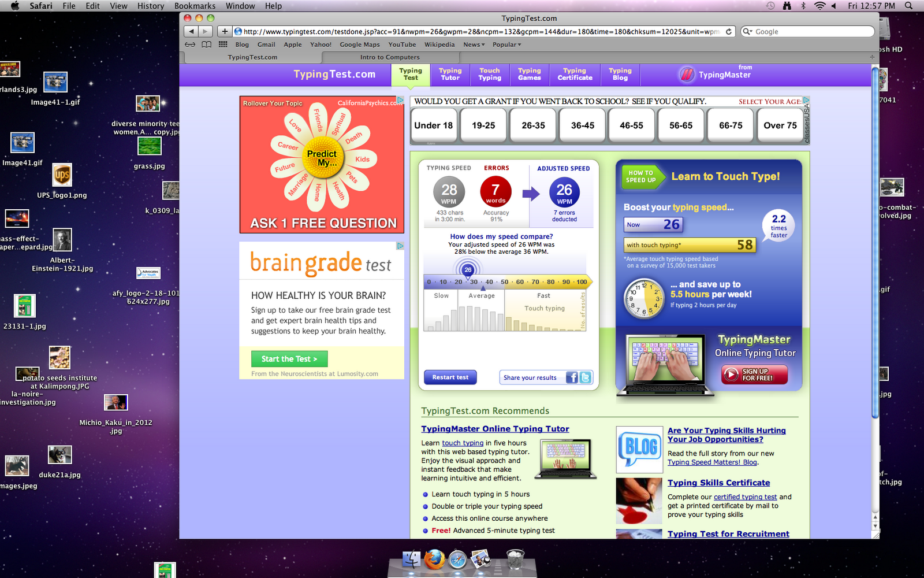924x578 pixels.
Task: Click Start the Test green button
Action: [x=289, y=359]
